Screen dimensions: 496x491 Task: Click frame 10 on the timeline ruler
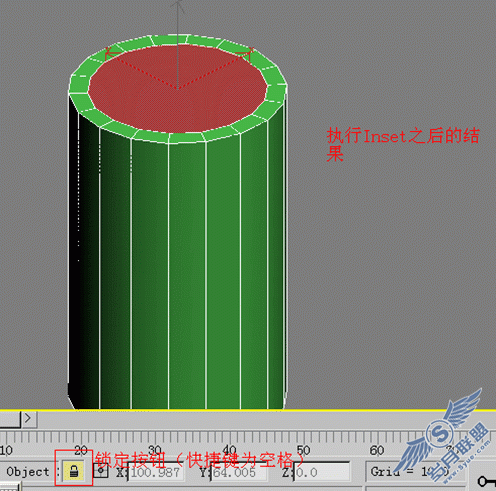pos(6,450)
